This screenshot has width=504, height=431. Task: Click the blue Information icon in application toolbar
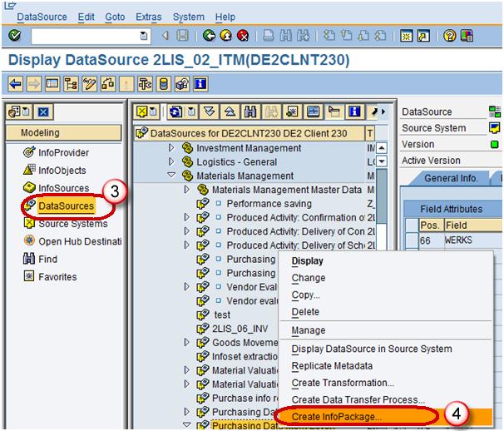tap(200, 84)
